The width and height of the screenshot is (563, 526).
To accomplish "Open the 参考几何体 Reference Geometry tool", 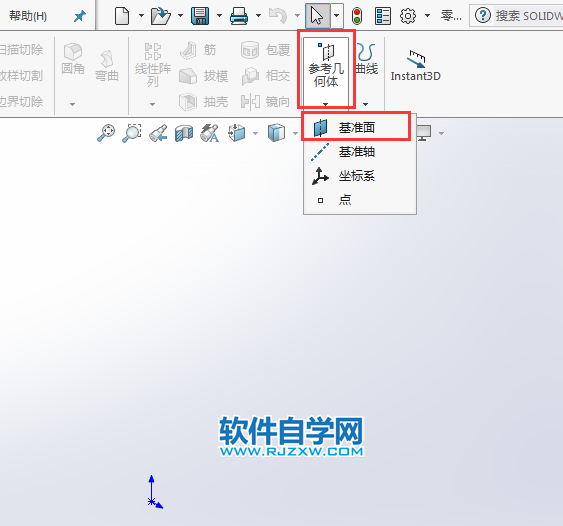I will (326, 65).
